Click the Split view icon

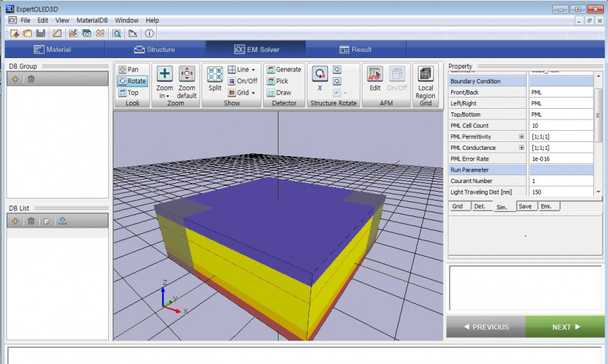[x=215, y=74]
